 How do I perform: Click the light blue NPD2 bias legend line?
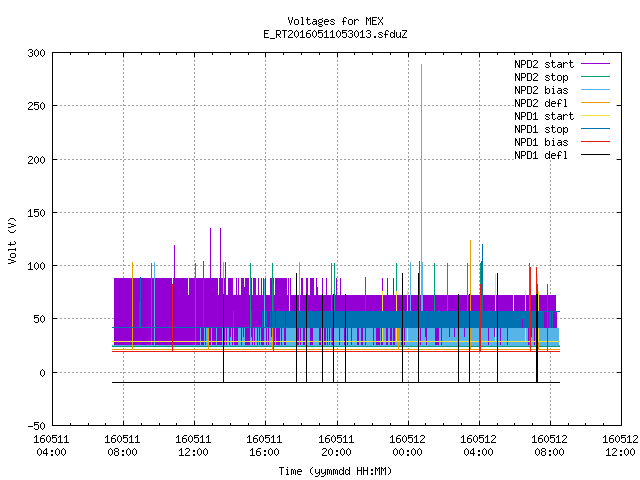point(596,89)
